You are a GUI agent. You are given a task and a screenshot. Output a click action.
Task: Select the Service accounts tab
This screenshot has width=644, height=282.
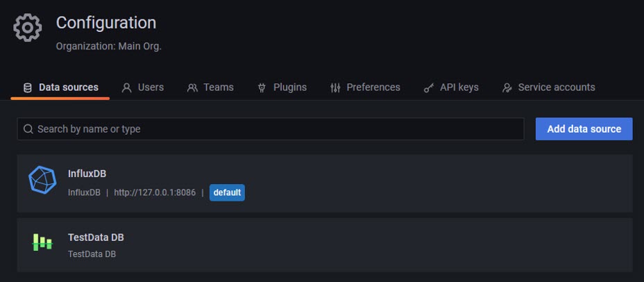pos(549,88)
